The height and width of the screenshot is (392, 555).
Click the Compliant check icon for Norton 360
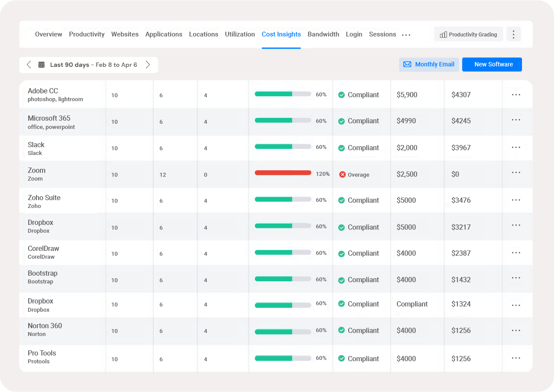(x=341, y=331)
